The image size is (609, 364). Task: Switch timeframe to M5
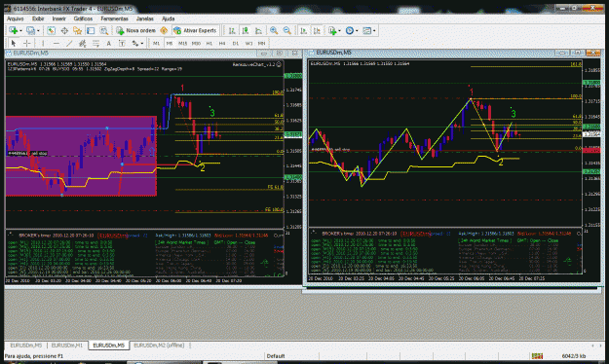(170, 43)
